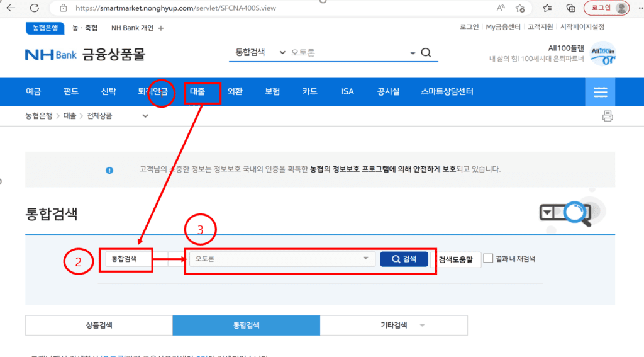
Task: Click the 검색도움말 button
Action: [456, 259]
